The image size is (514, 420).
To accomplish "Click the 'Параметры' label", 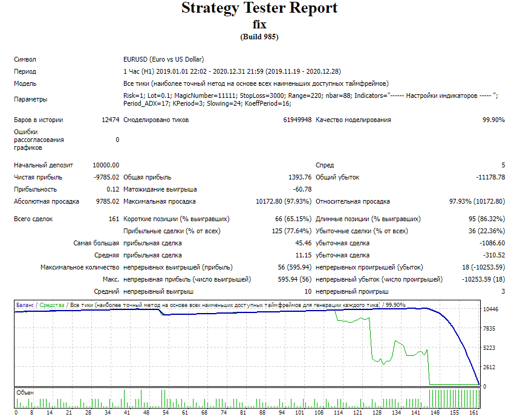I will coord(30,99).
